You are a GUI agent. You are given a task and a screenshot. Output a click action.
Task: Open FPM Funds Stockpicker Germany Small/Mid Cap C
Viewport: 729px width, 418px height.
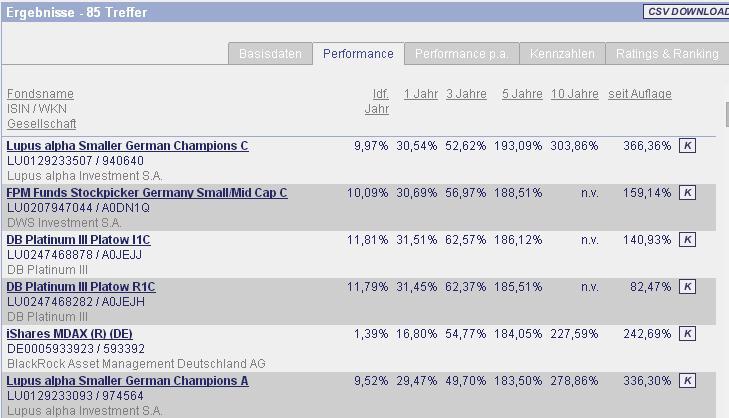click(x=147, y=193)
